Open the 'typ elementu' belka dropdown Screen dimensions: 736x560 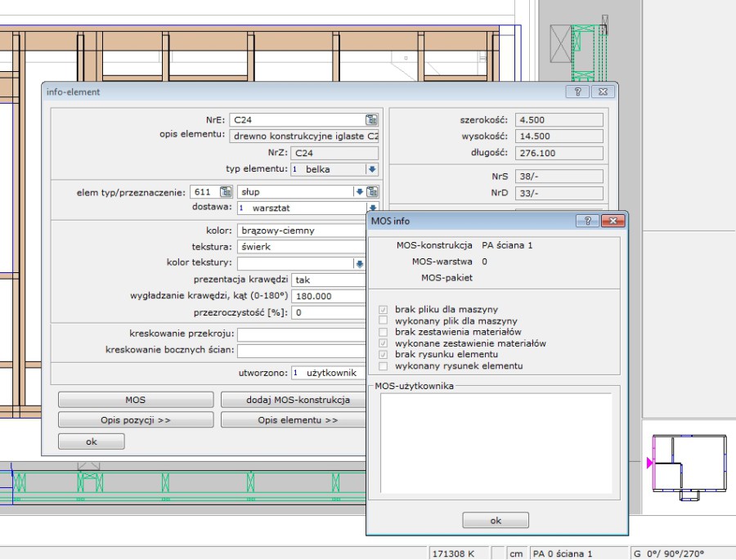point(371,169)
